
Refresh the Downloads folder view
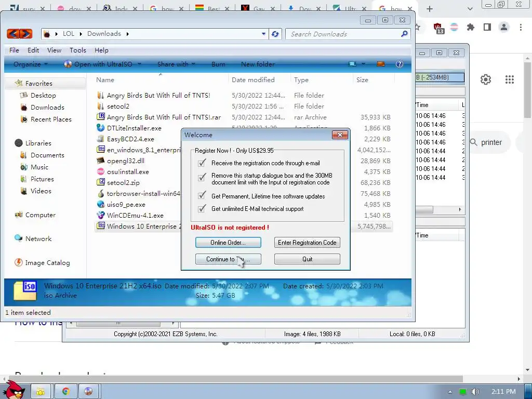[x=275, y=34]
